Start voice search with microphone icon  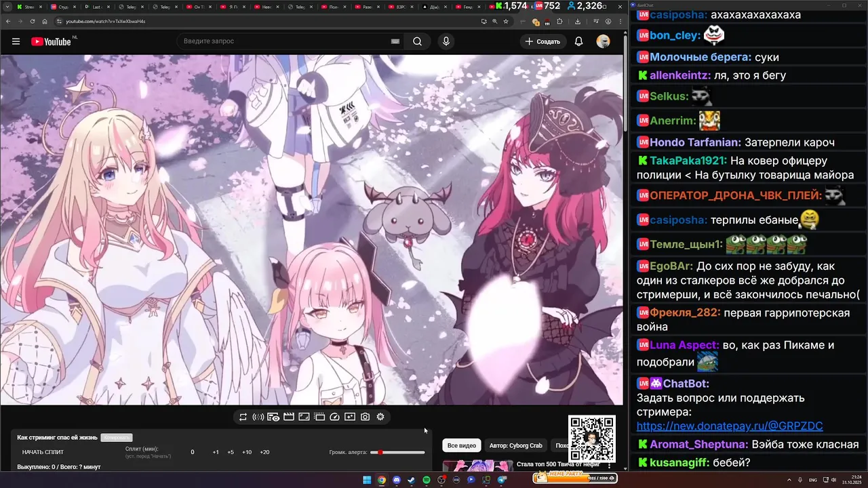pyautogui.click(x=446, y=41)
